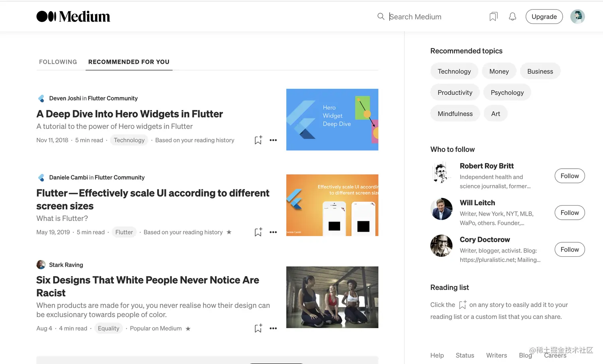
Task: Open the Writers footer link
Action: [x=497, y=355]
